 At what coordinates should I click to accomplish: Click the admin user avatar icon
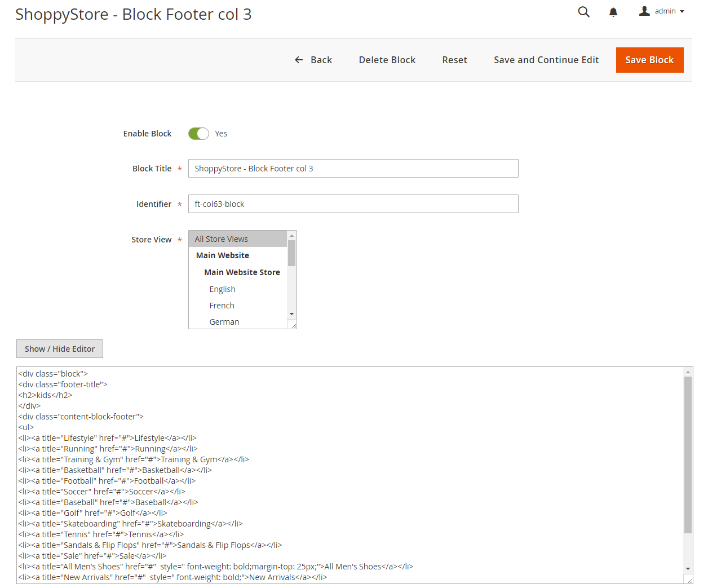point(644,11)
